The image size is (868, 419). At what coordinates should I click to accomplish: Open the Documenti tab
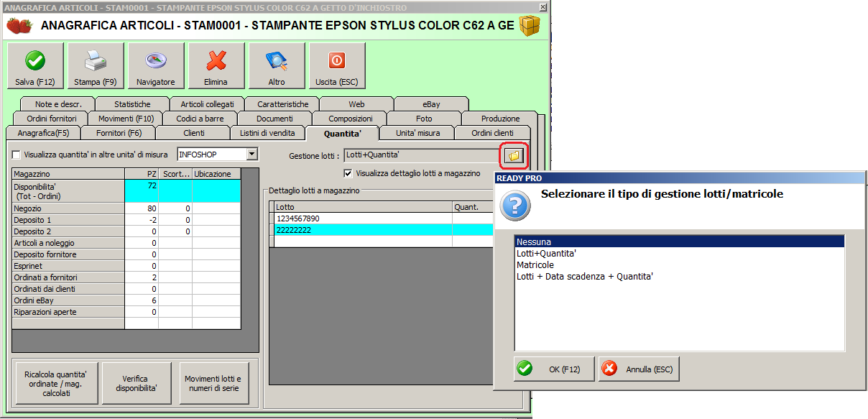(x=274, y=119)
